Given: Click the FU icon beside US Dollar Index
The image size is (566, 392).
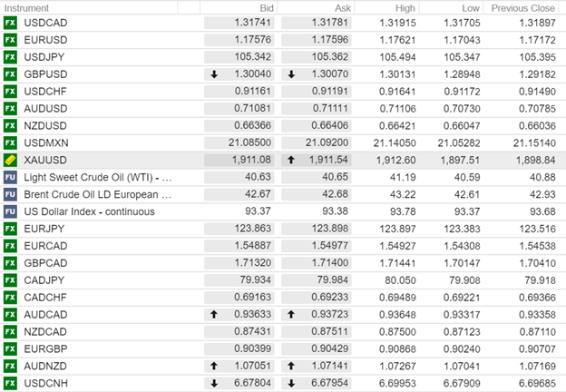Looking at the screenshot, I should 11,211.
